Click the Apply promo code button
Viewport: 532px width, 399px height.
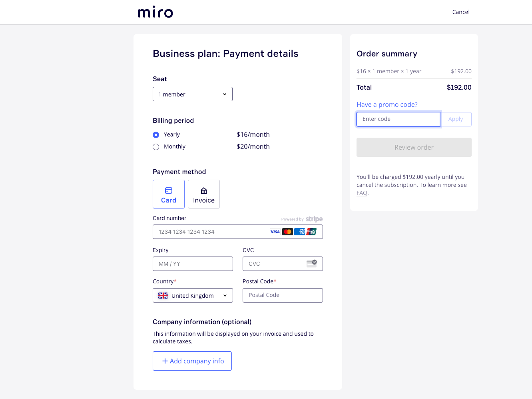pos(456,119)
